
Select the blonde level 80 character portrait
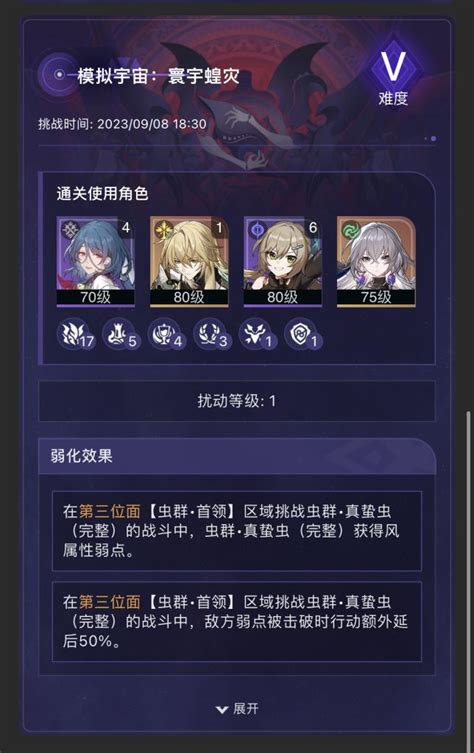[x=189, y=261]
